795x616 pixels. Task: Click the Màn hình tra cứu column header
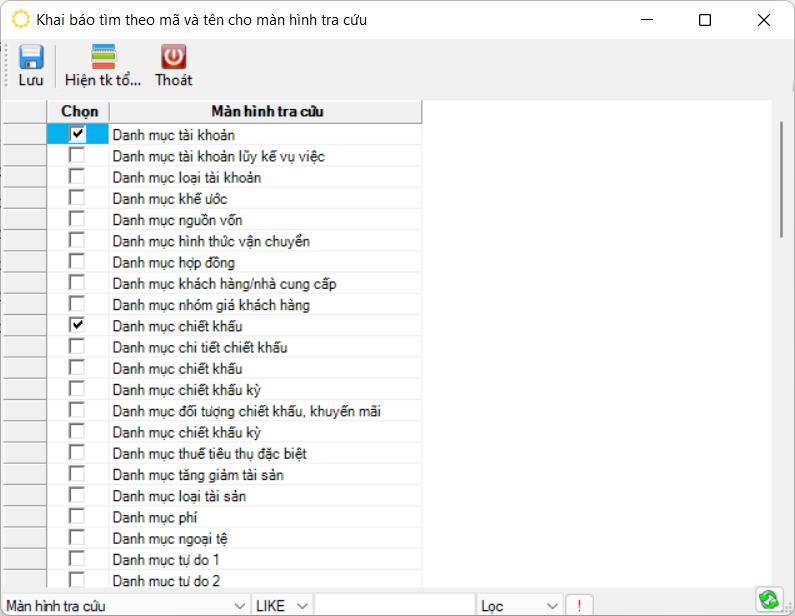click(266, 112)
